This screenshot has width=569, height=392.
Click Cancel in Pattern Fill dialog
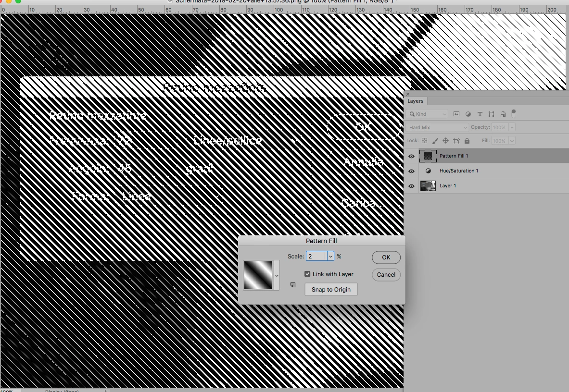pos(386,275)
